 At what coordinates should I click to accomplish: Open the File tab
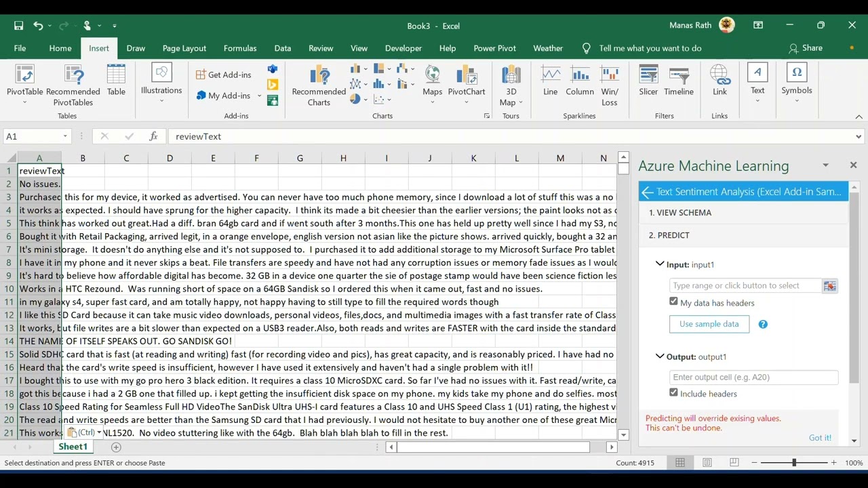click(20, 48)
